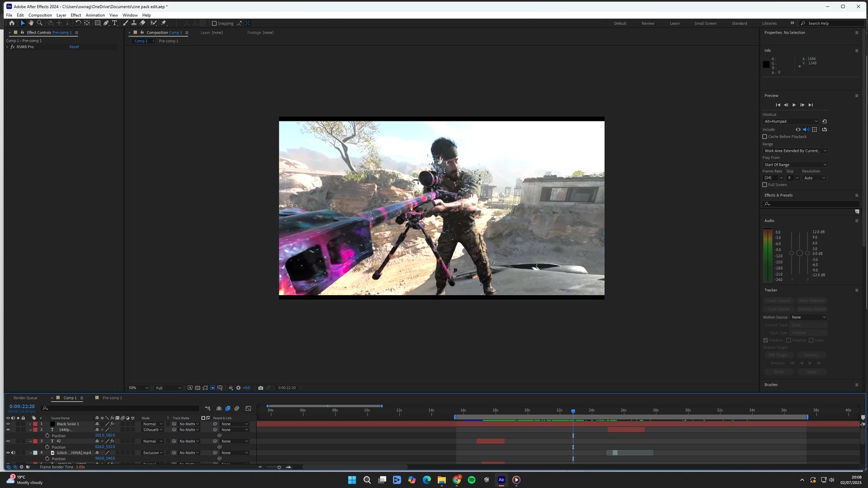Open blend mode dropdown for Black Solid 1
This screenshot has width=868, height=488.
click(153, 424)
